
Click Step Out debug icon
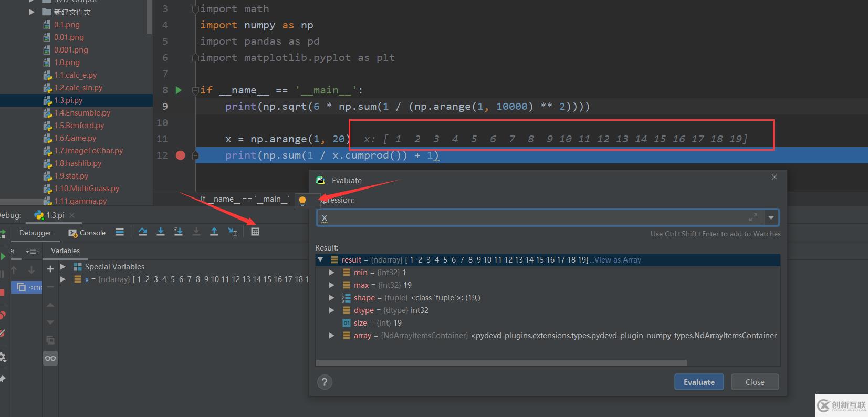pos(214,232)
